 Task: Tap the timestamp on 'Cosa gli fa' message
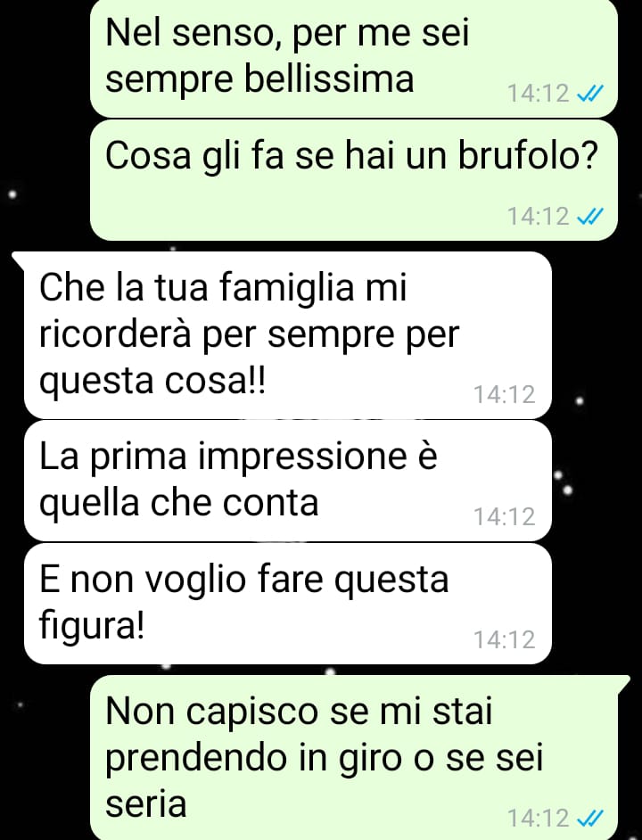coord(538,217)
